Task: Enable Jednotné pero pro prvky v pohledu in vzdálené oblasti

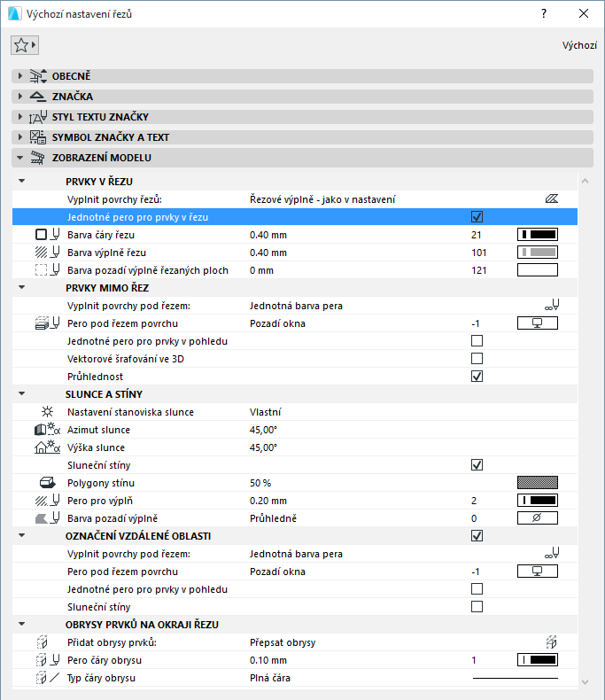Action: click(x=477, y=589)
